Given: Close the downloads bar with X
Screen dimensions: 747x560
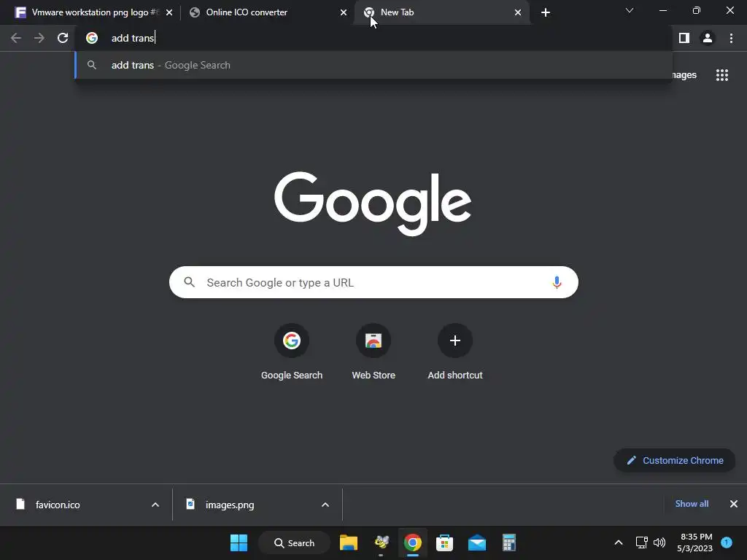Looking at the screenshot, I should [734, 504].
